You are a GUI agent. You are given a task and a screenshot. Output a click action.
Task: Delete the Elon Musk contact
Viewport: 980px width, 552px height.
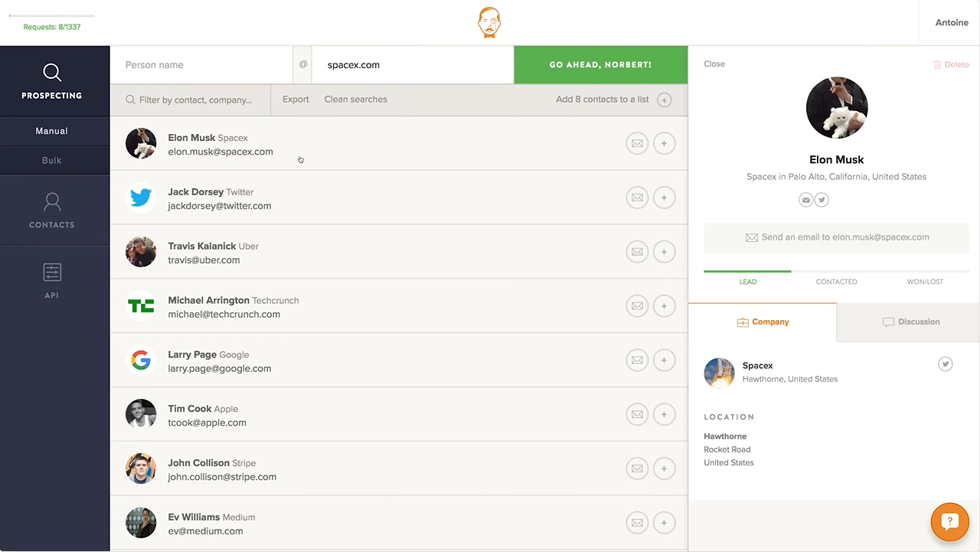point(951,65)
